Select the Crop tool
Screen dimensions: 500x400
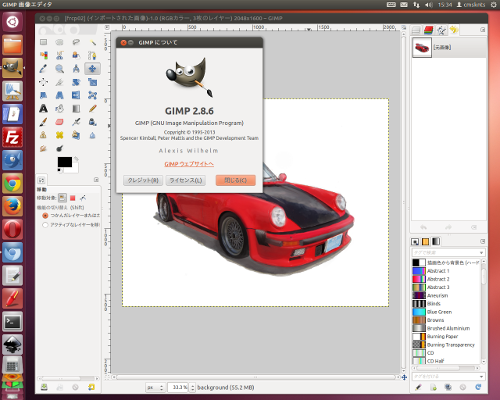click(60, 82)
